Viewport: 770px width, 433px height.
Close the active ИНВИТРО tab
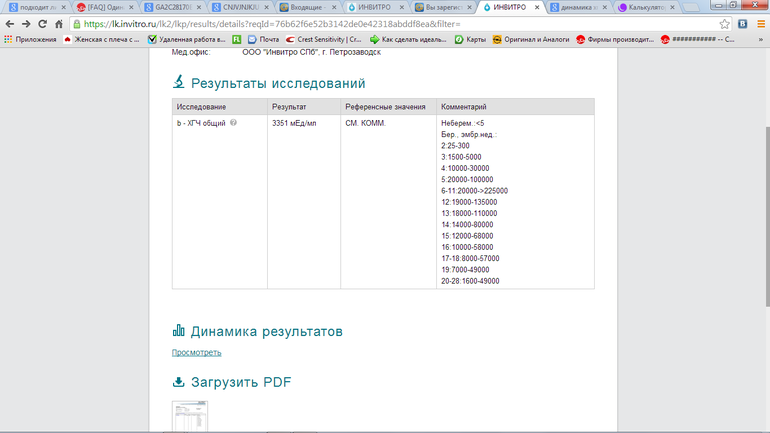(537, 7)
